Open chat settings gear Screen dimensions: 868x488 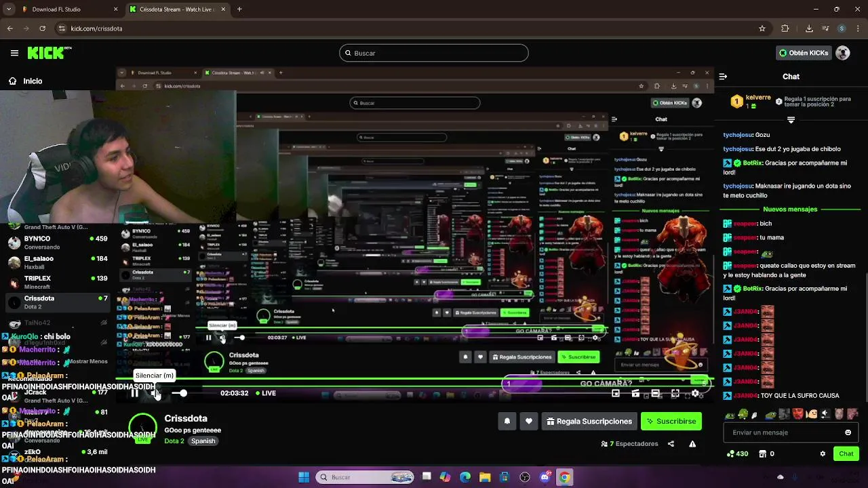pyautogui.click(x=823, y=453)
